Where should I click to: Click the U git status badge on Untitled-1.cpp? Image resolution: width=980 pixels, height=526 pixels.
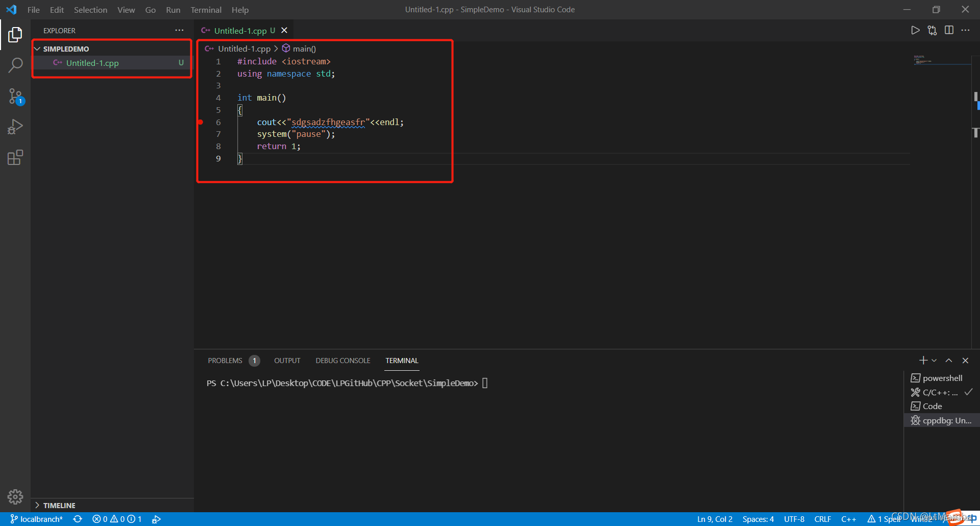[x=181, y=63]
